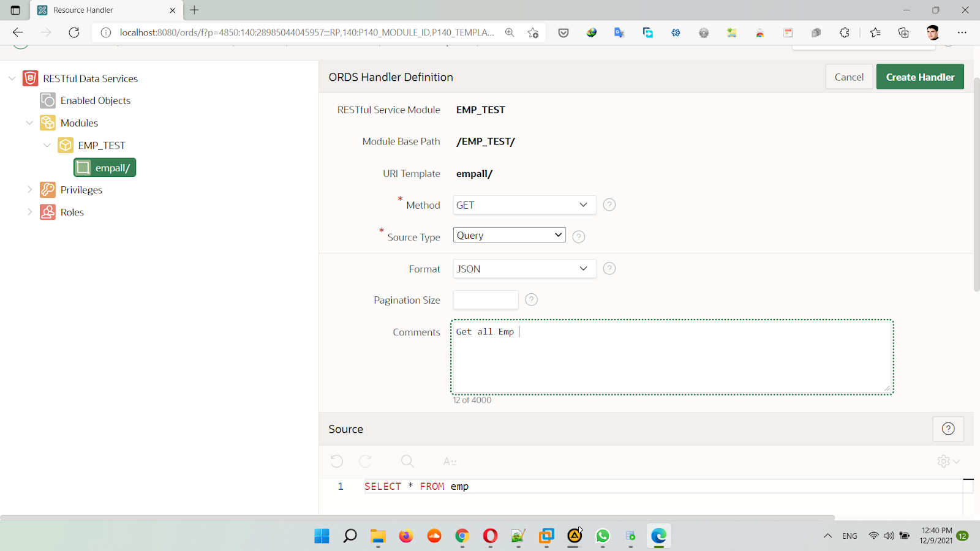Select Enabled Objects in the tree
Image resolution: width=980 pixels, height=551 pixels.
95,100
